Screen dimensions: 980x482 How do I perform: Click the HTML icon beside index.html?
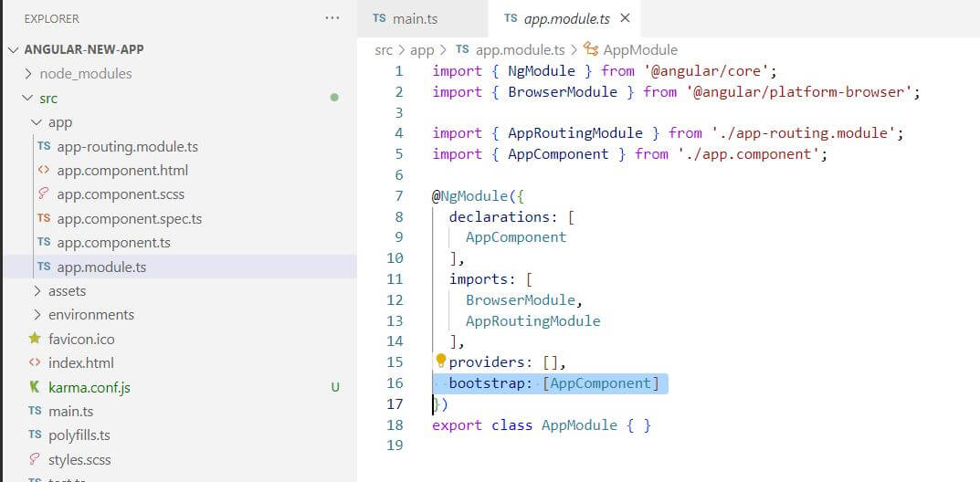[x=35, y=362]
